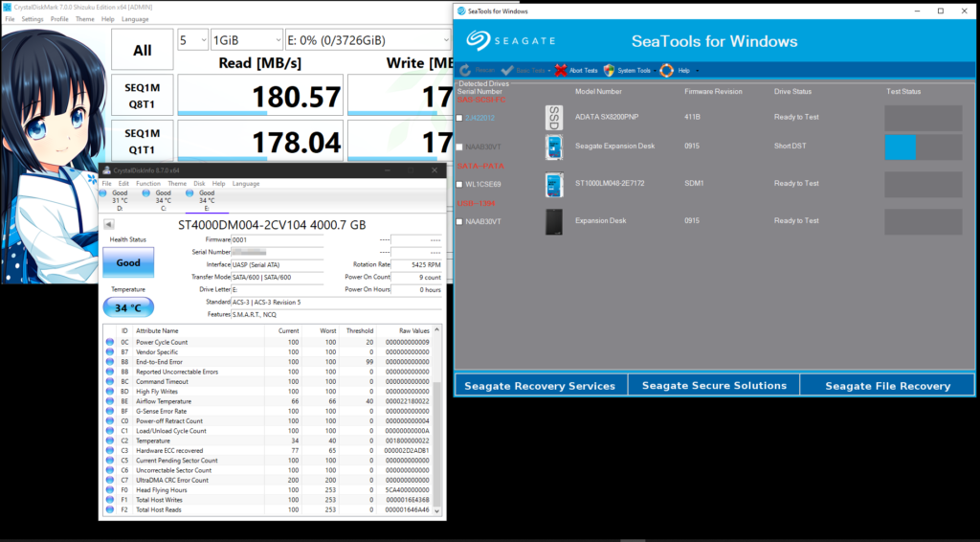Run the SEQ1M Q8T1 test

point(143,96)
